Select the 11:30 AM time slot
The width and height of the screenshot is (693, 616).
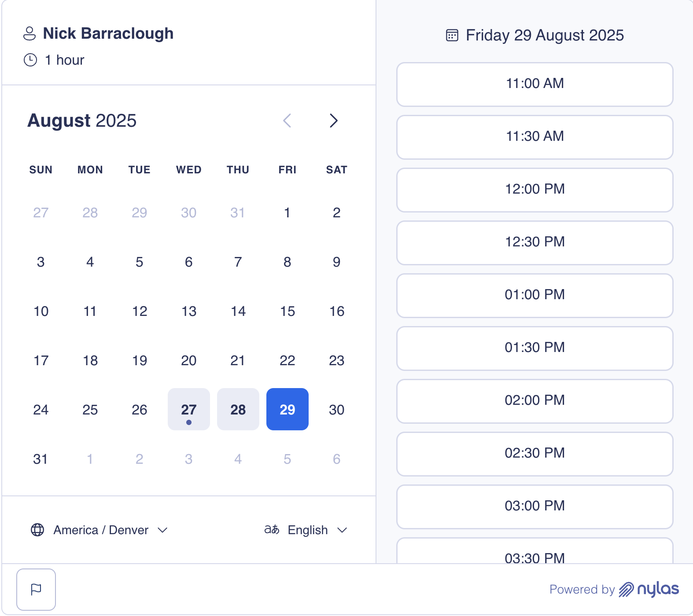(534, 137)
